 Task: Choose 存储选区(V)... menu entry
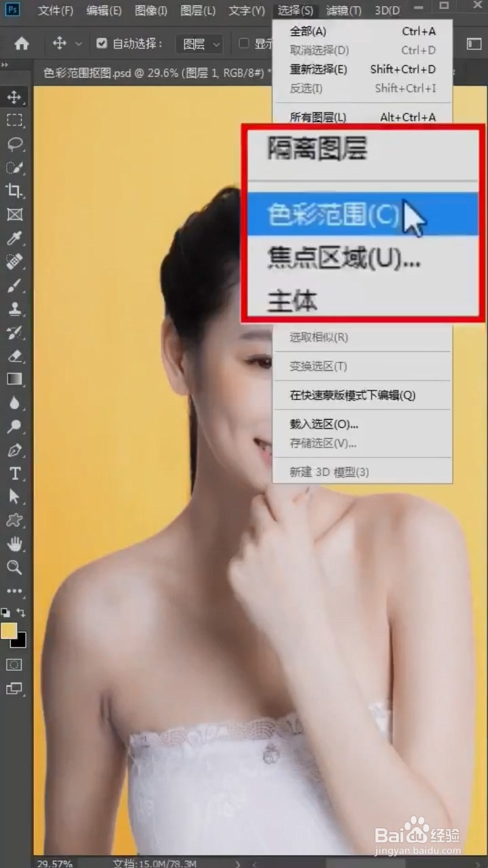(363, 443)
